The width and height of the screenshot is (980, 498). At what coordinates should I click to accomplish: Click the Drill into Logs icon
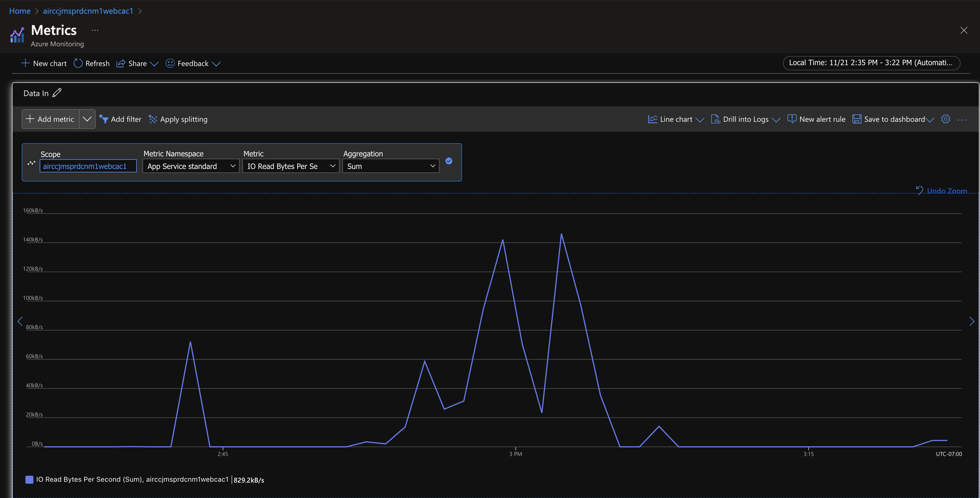(x=715, y=119)
